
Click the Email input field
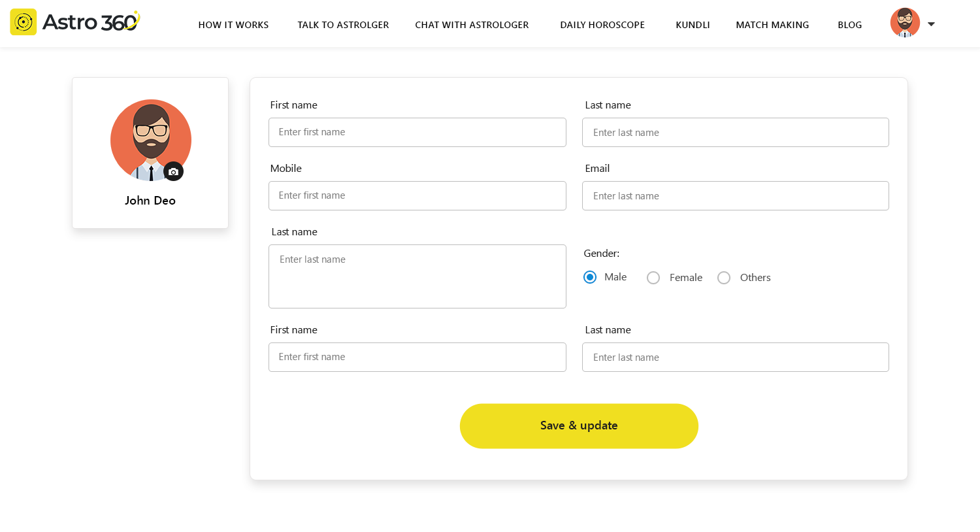click(x=735, y=196)
